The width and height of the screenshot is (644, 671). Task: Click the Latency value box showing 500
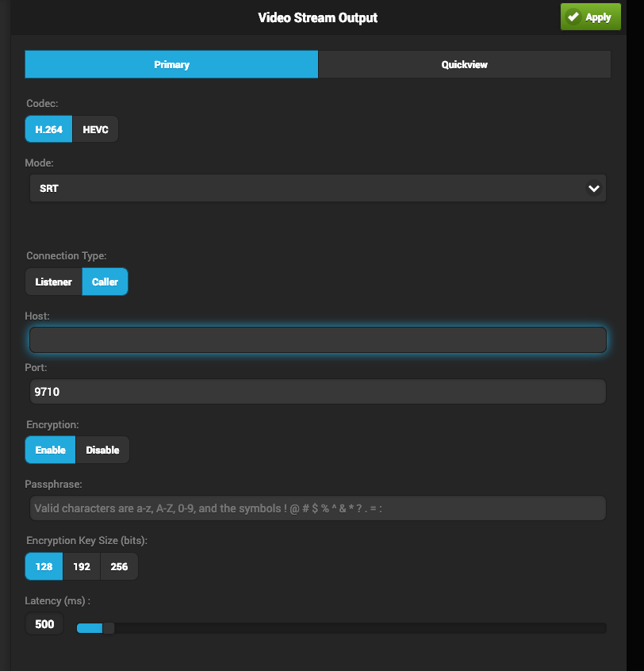pyautogui.click(x=44, y=624)
